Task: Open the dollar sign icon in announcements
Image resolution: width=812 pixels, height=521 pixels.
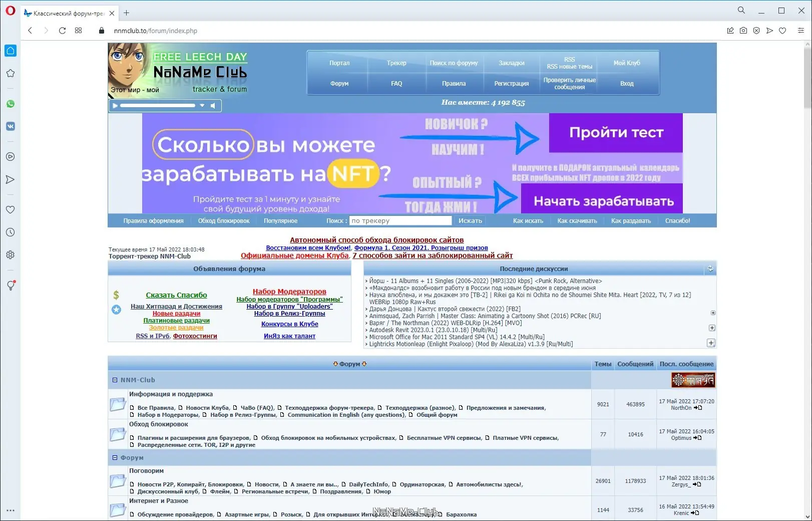Action: pyautogui.click(x=116, y=295)
